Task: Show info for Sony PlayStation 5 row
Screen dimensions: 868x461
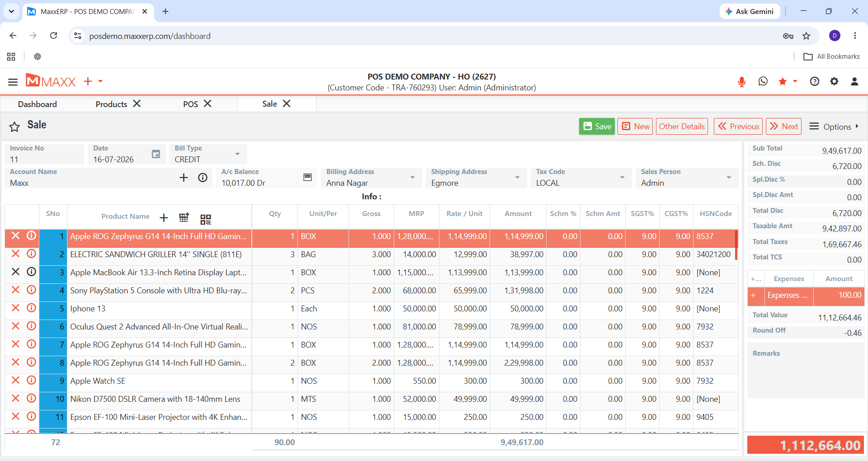Action: pos(31,290)
